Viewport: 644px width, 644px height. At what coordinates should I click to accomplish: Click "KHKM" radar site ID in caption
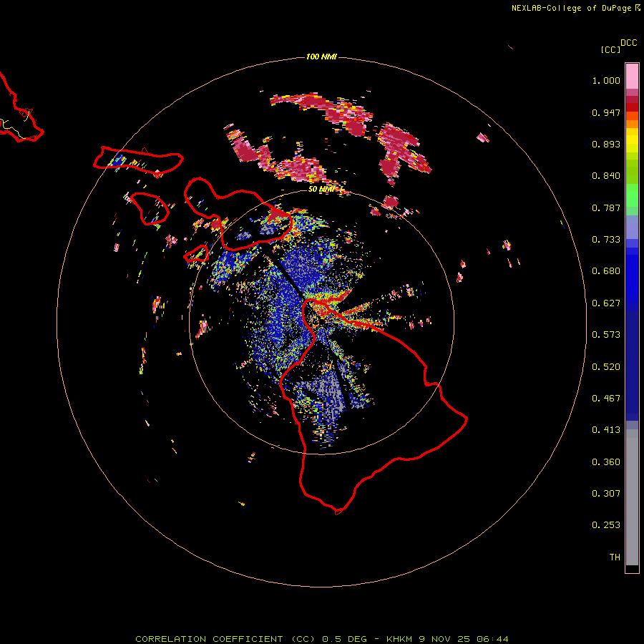pos(400,639)
